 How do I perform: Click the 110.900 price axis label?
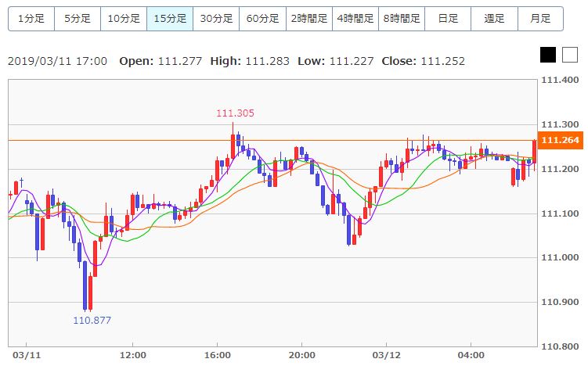[560, 302]
